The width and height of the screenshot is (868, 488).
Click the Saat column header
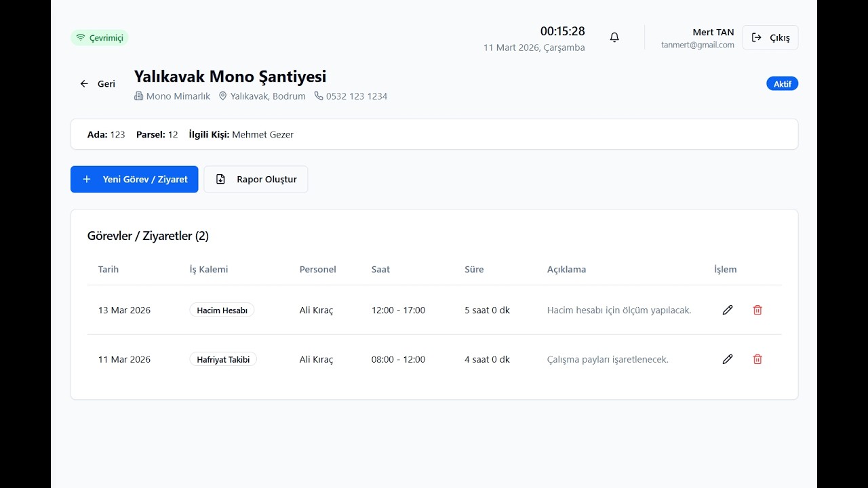pos(380,269)
